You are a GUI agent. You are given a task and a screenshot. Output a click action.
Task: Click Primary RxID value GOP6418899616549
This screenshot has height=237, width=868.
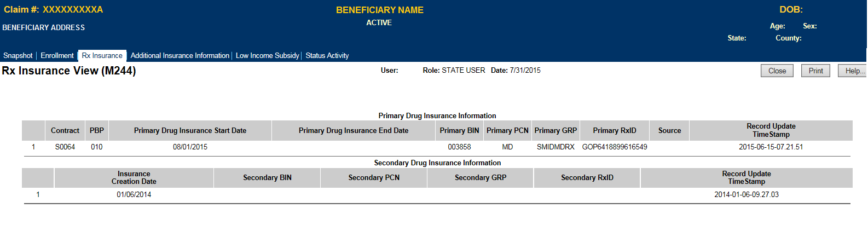pyautogui.click(x=615, y=147)
